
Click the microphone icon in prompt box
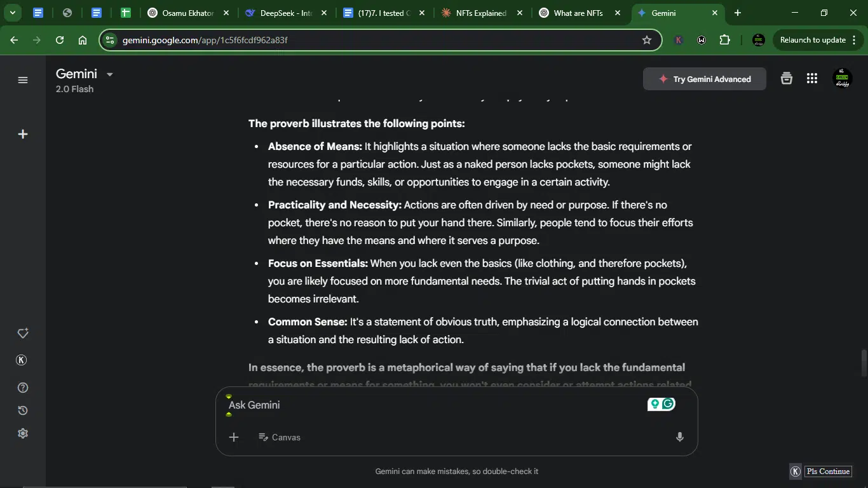[x=680, y=437]
